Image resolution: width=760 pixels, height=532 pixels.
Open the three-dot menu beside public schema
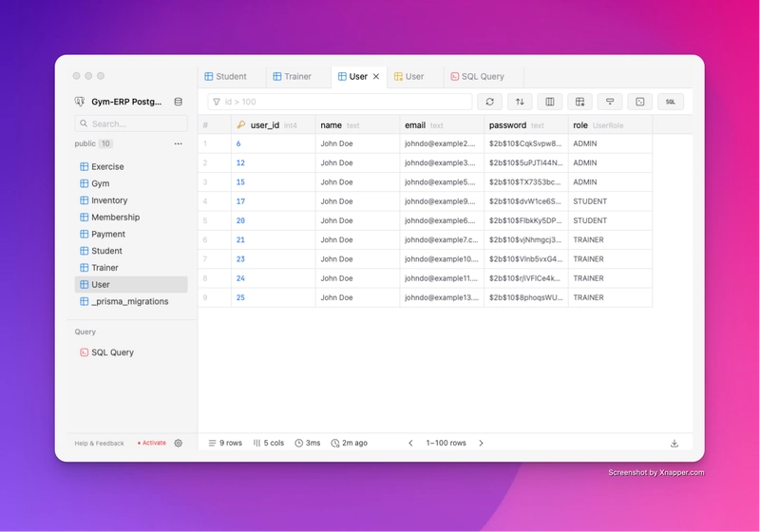[x=179, y=143]
